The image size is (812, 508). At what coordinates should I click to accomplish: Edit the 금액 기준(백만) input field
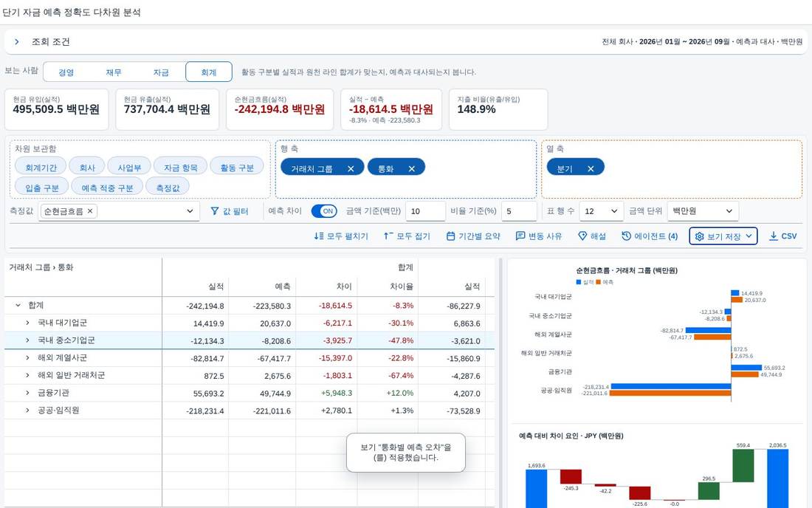425,211
